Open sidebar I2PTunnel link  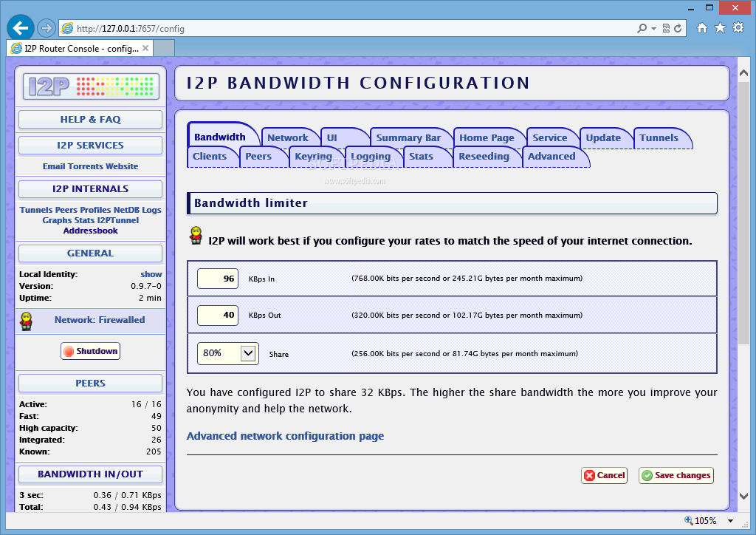click(118, 220)
